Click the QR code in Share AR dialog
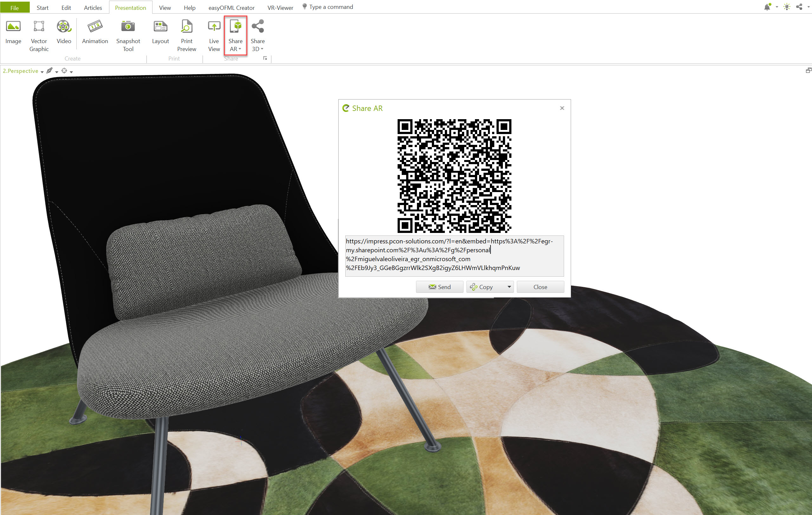Image resolution: width=812 pixels, height=515 pixels. (x=454, y=176)
